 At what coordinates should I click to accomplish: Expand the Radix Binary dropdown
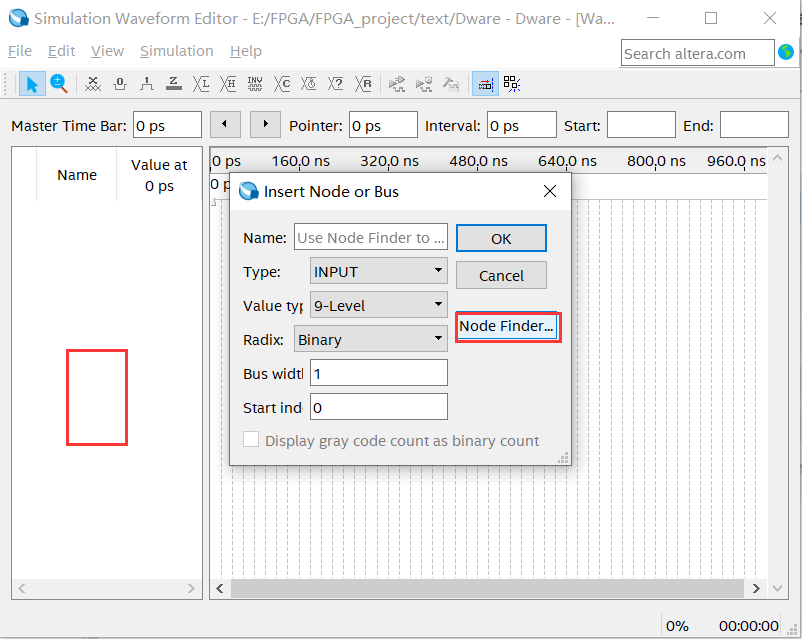(x=371, y=339)
